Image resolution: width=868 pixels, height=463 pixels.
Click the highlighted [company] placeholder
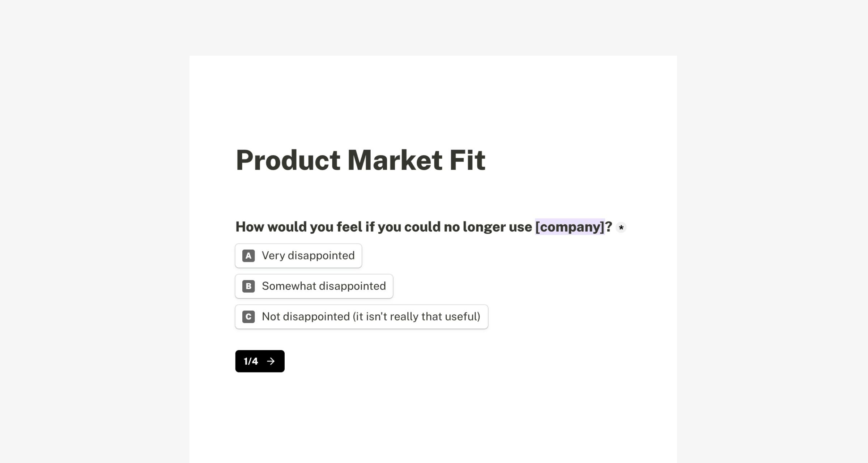click(x=570, y=227)
